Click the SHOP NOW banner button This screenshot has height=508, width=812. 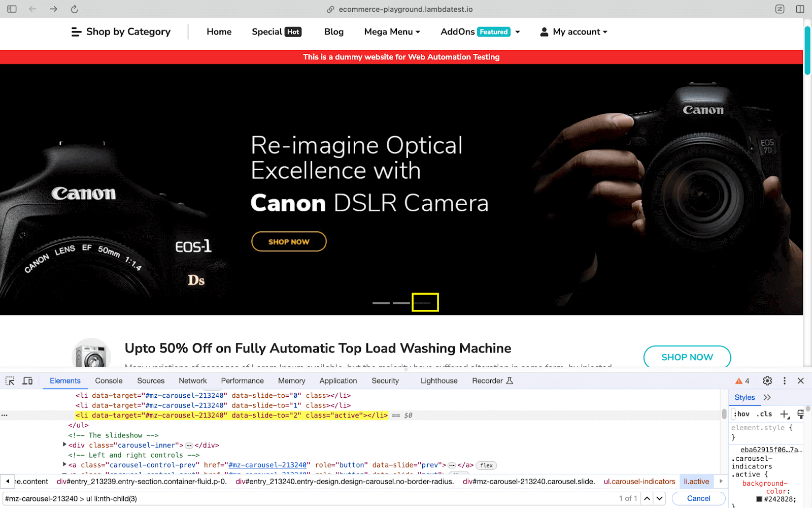289,242
